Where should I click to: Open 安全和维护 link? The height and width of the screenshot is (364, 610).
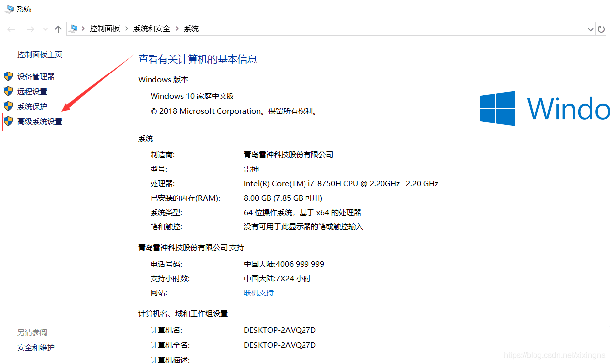(x=36, y=347)
